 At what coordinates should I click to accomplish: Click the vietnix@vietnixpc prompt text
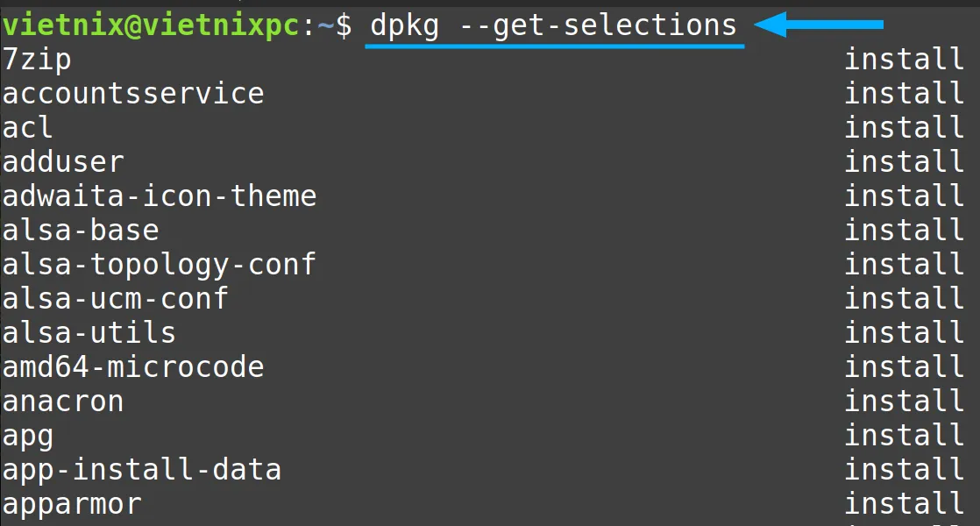pyautogui.click(x=152, y=25)
